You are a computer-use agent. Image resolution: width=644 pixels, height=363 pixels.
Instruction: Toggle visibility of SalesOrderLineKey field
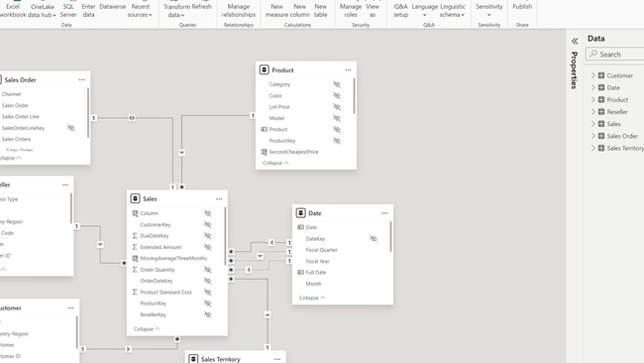(x=70, y=128)
